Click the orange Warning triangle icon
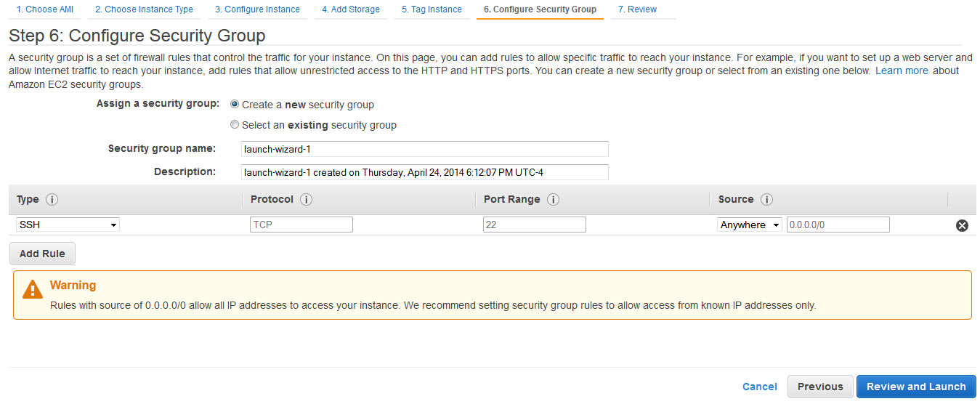The width and height of the screenshot is (980, 404). (x=33, y=290)
